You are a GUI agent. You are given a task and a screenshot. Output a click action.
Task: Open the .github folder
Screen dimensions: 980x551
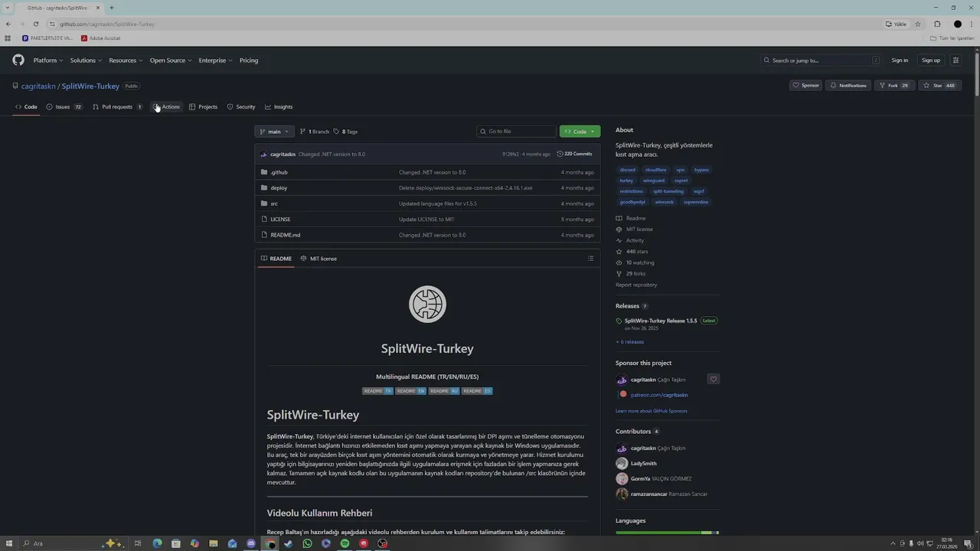click(x=279, y=172)
